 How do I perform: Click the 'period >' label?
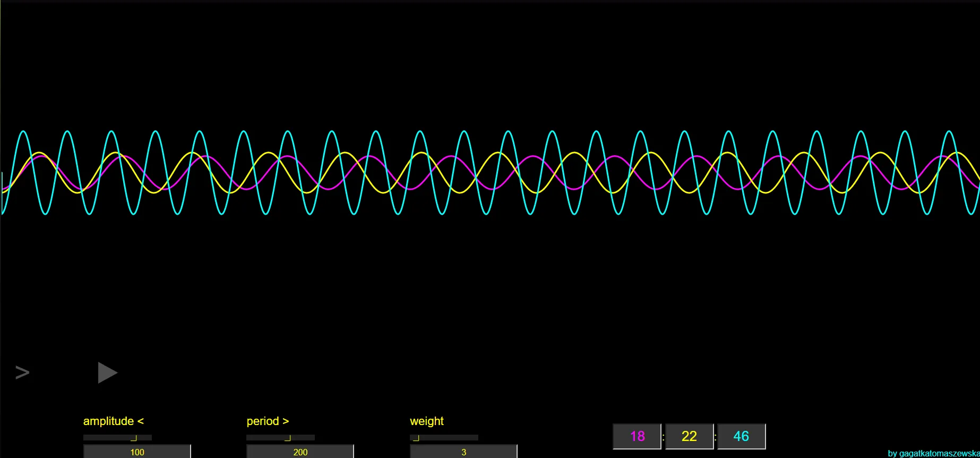268,421
